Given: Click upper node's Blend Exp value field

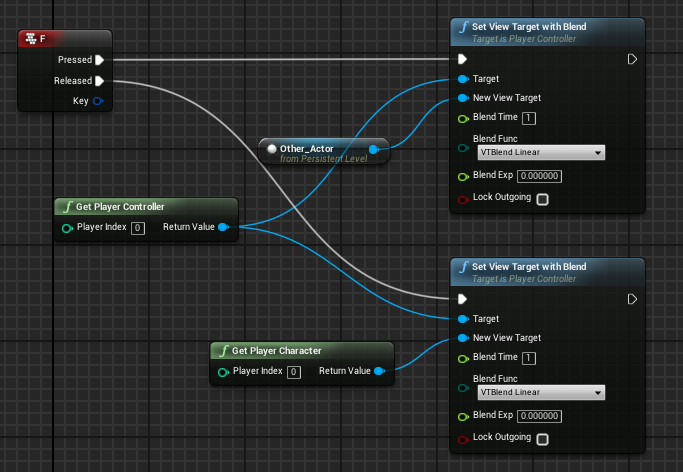Looking at the screenshot, I should [x=539, y=176].
